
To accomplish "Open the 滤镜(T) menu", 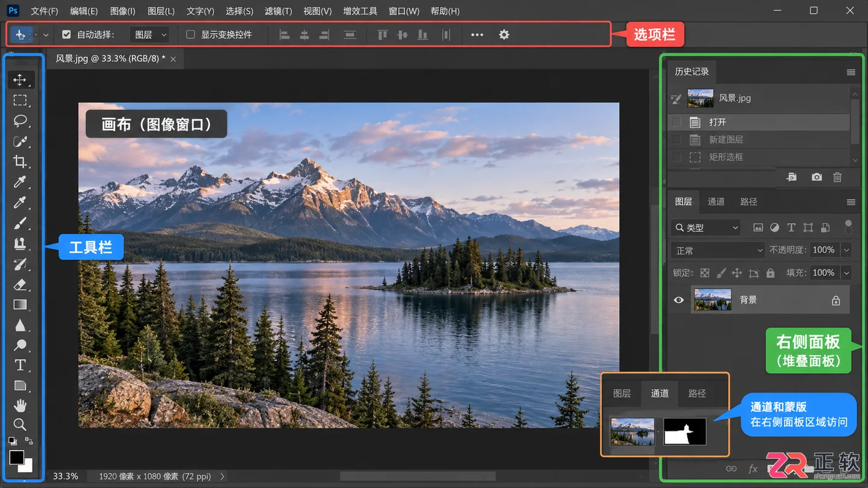I will 278,11.
